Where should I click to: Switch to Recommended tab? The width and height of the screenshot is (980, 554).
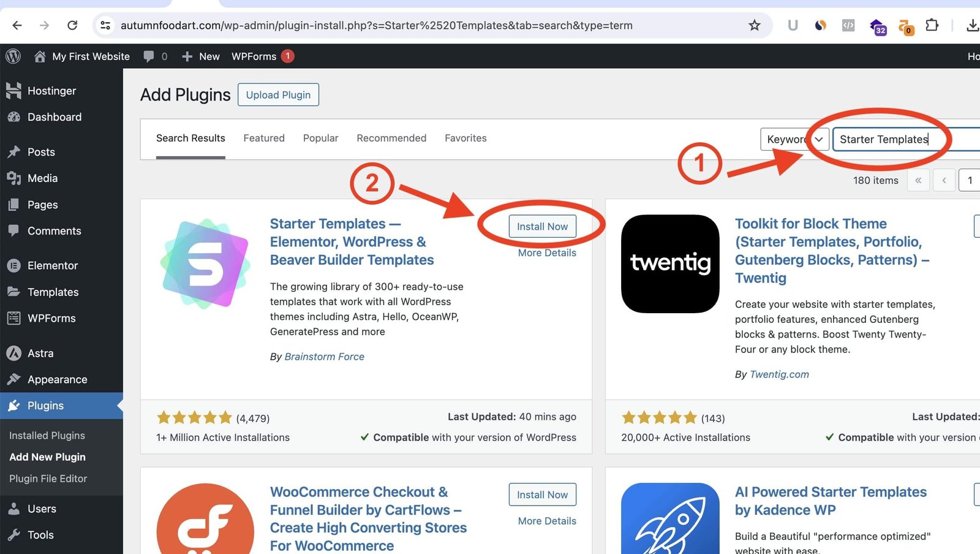391,138
